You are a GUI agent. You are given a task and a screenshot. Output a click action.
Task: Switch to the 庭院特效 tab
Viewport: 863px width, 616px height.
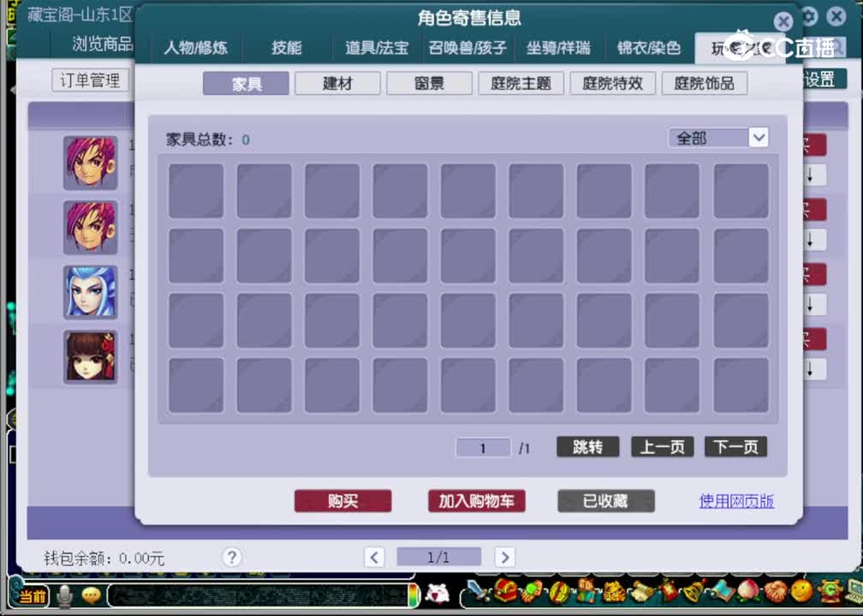coord(612,83)
